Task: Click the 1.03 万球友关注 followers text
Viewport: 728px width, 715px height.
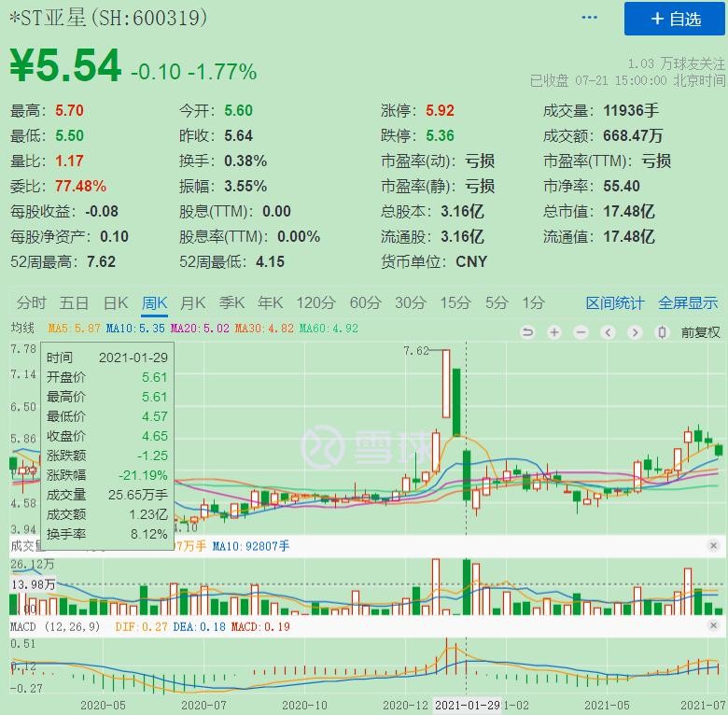Action: (x=676, y=63)
